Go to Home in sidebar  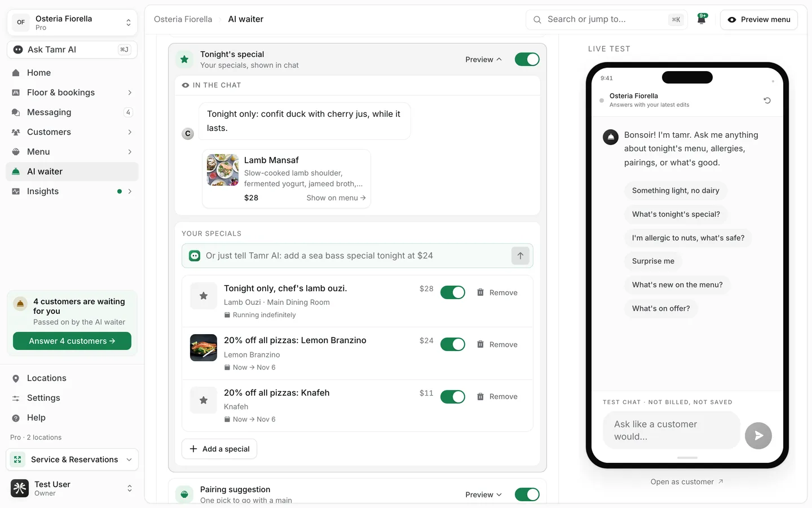72,73
